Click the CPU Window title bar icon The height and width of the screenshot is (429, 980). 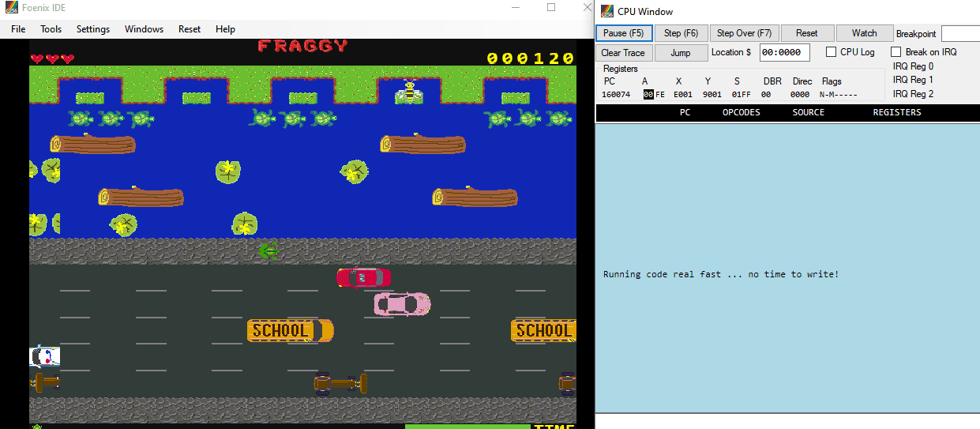click(607, 11)
